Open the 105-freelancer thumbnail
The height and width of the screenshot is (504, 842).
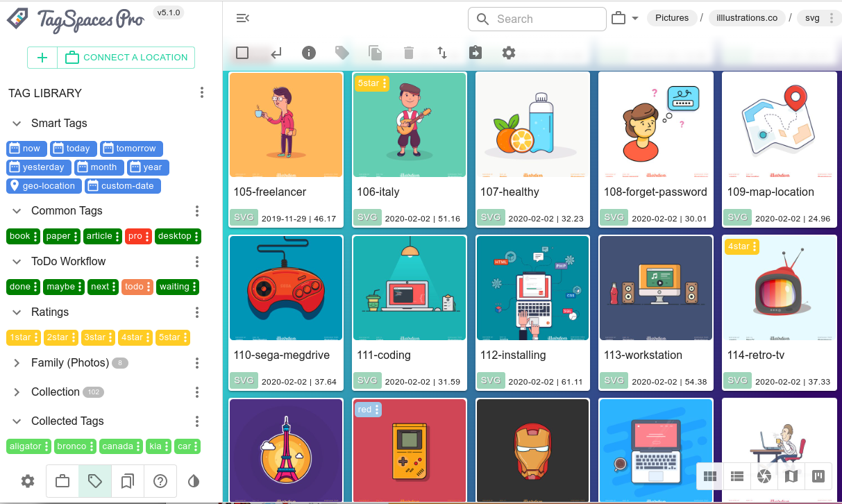point(286,125)
